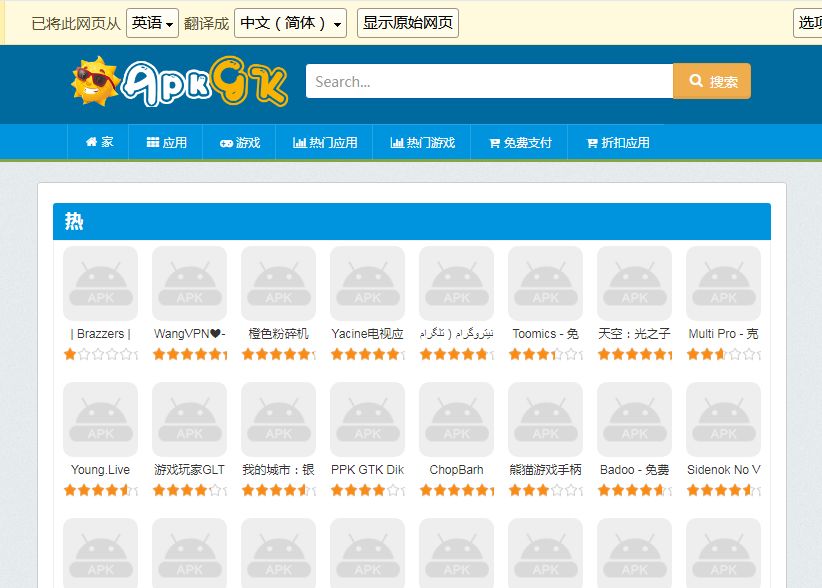The height and width of the screenshot is (588, 822).
Task: Click the 我的城市：银 app icon
Action: tap(278, 419)
